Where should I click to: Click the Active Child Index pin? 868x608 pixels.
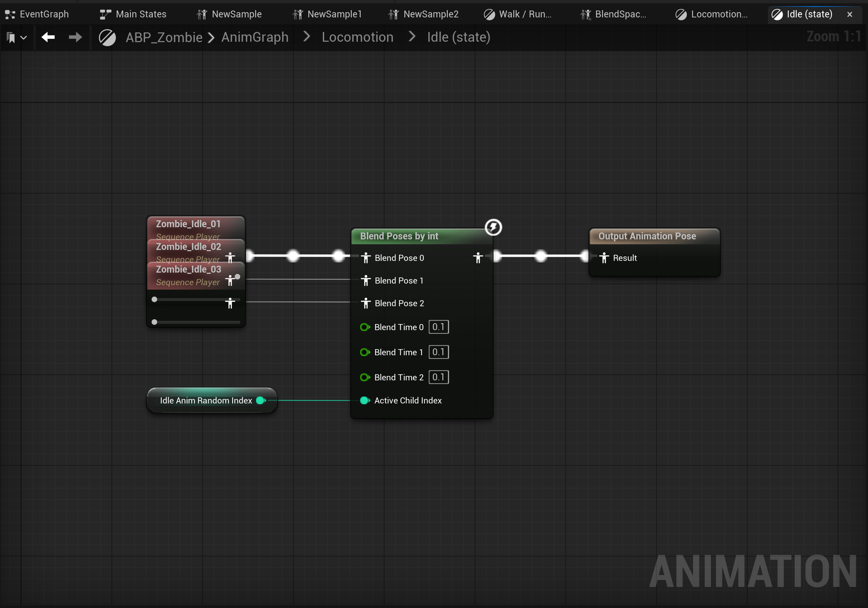365,400
